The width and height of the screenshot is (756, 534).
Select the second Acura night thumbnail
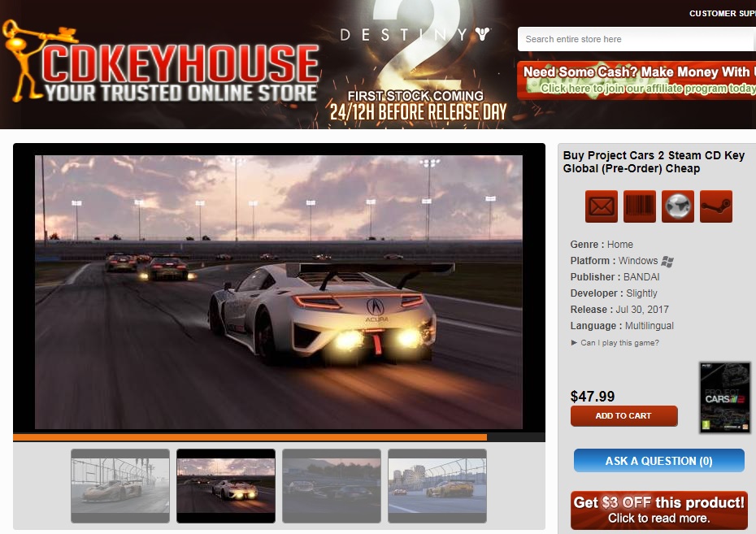tap(226, 486)
